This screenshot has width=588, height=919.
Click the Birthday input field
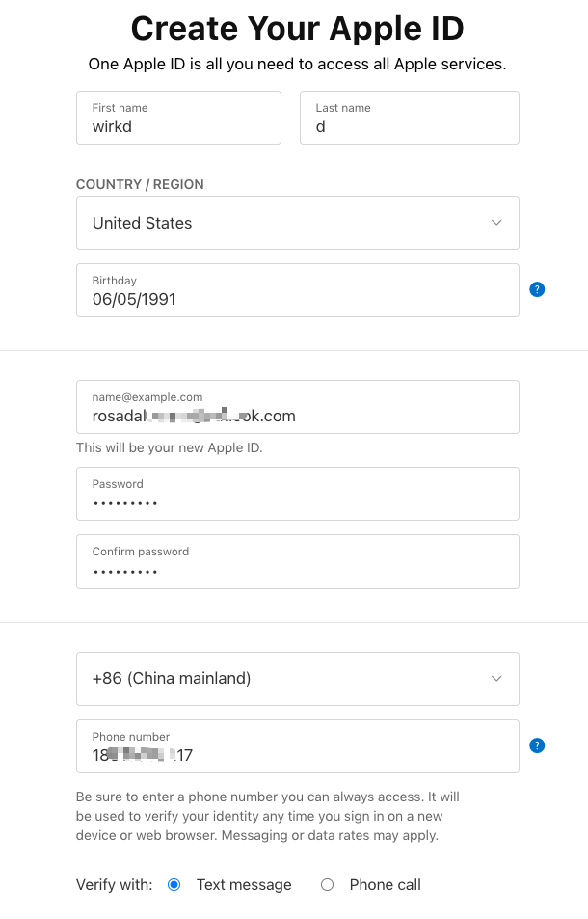coord(298,290)
